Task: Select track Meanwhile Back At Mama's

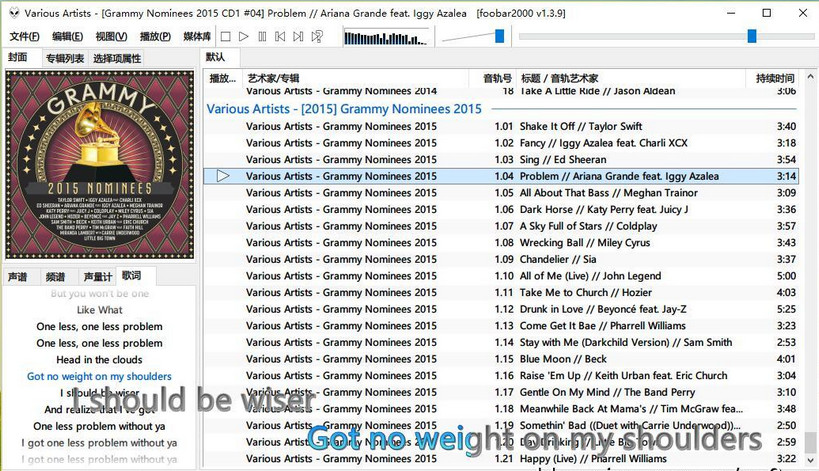Action: (501, 409)
